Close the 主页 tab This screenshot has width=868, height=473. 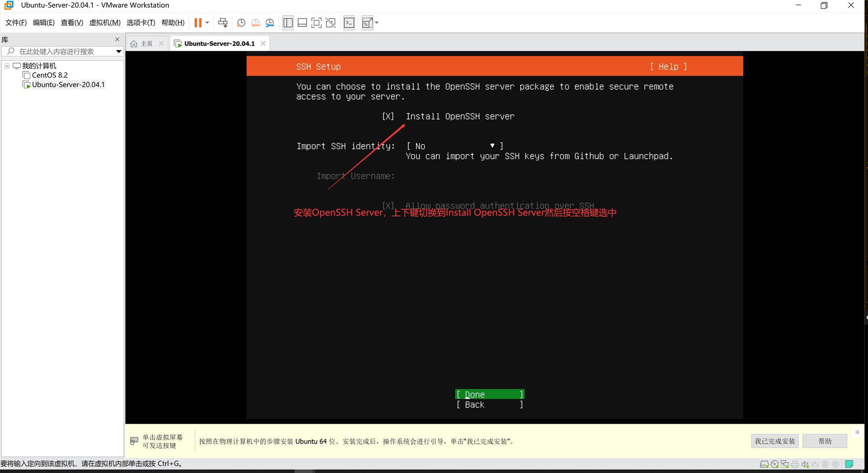(161, 44)
